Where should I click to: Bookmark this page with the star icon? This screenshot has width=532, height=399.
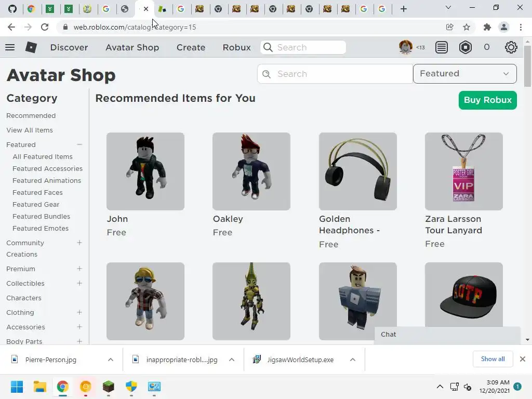[467, 27]
